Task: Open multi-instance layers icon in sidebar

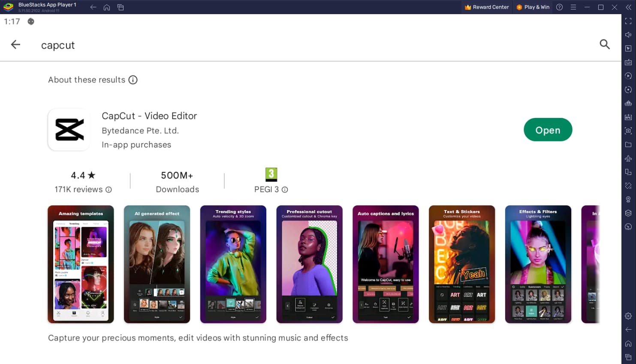Action: (628, 213)
